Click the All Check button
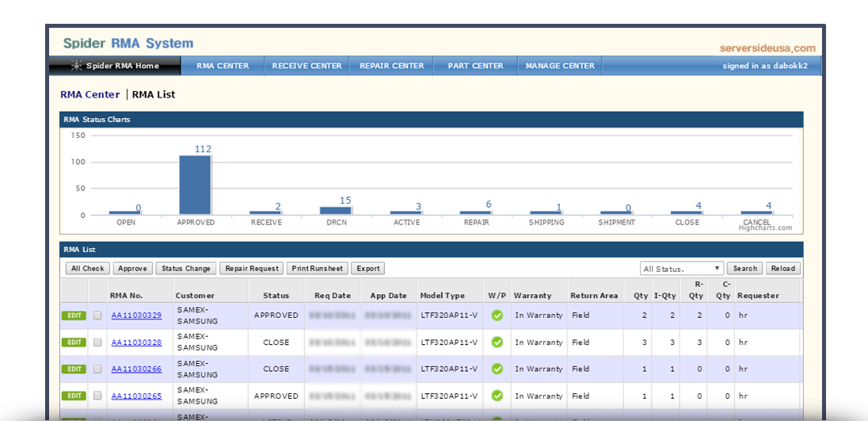The height and width of the screenshot is (421, 868). (87, 269)
